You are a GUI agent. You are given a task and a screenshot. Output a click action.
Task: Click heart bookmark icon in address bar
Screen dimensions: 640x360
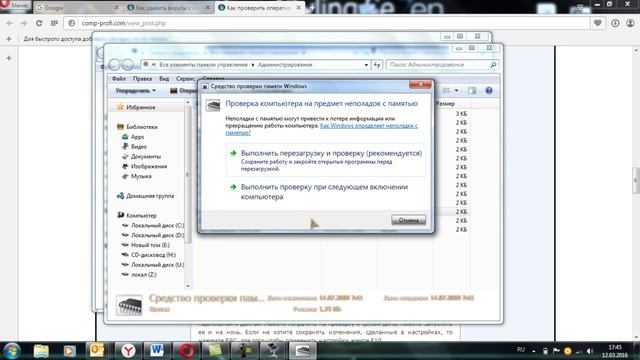pos(598,23)
